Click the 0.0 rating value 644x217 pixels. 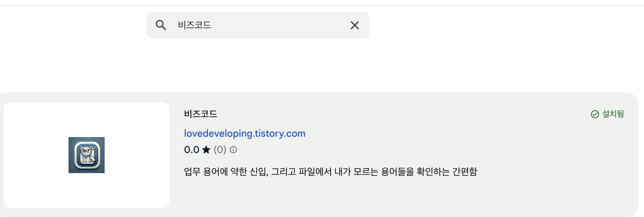191,149
